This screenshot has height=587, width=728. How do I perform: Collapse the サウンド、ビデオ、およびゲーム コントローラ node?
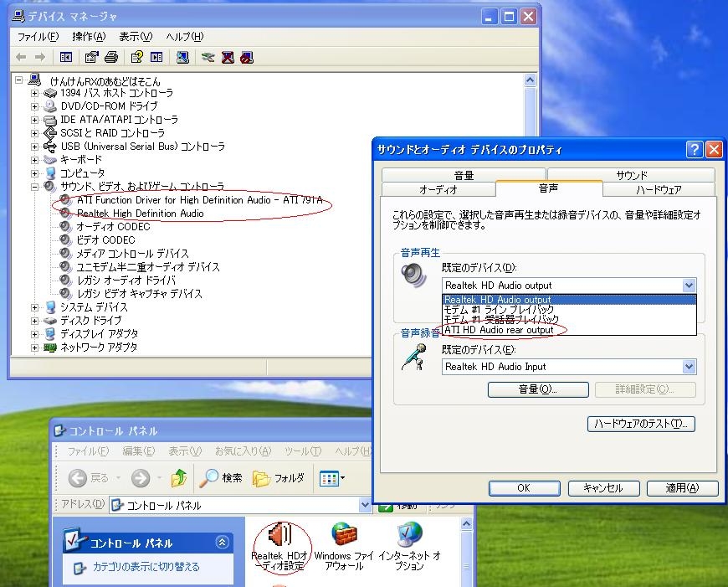pos(35,187)
